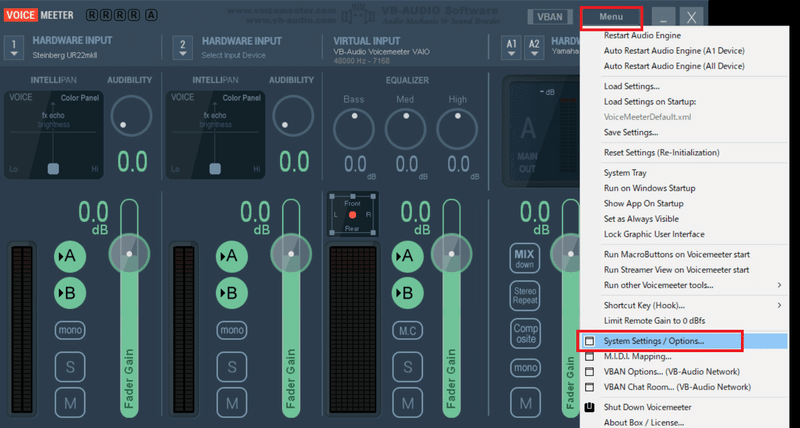Toggle bus A on hardware input 2

[x=232, y=256]
